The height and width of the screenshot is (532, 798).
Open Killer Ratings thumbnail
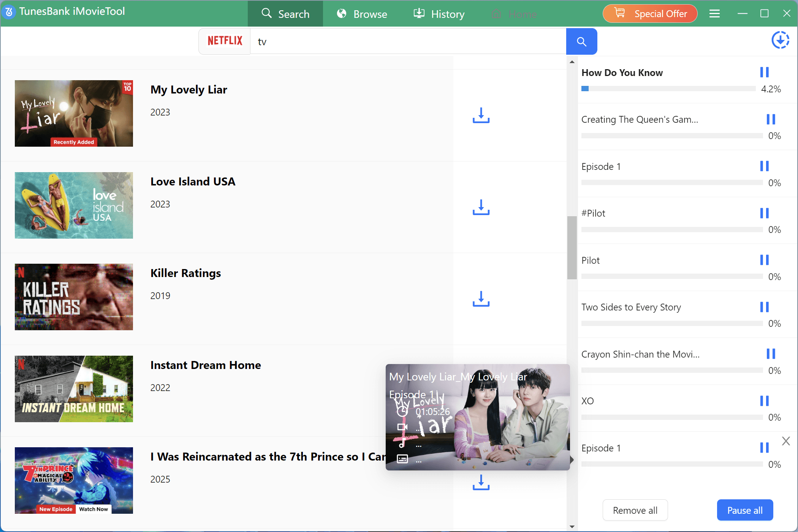(x=74, y=297)
